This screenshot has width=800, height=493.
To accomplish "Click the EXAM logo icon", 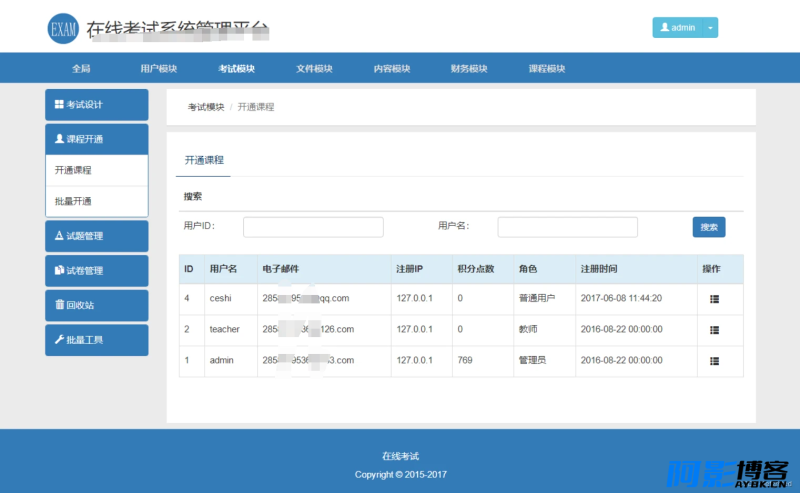I will pyautogui.click(x=63, y=29).
